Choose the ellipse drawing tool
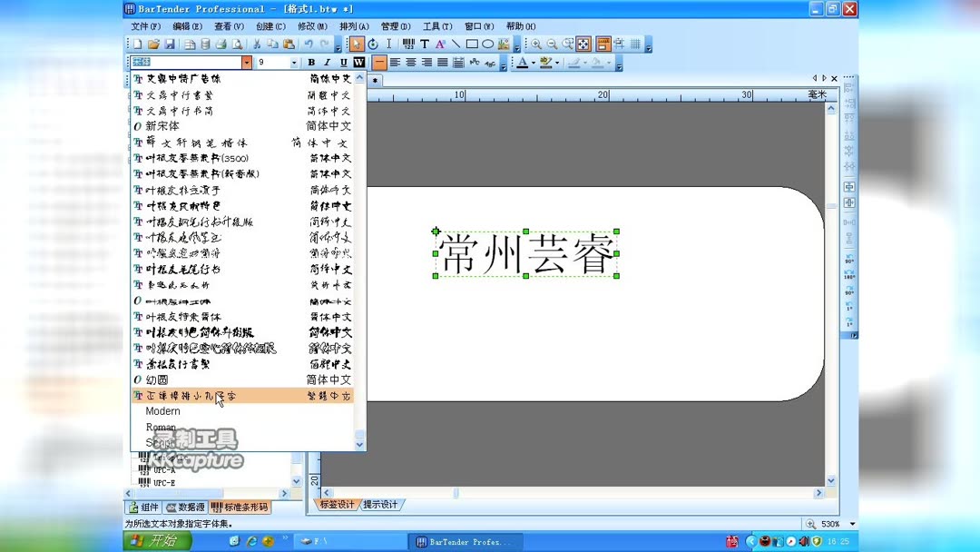 point(487,44)
